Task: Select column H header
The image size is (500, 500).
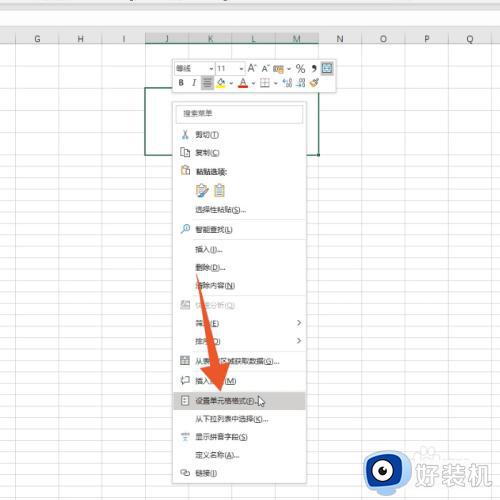Action: 80,39
